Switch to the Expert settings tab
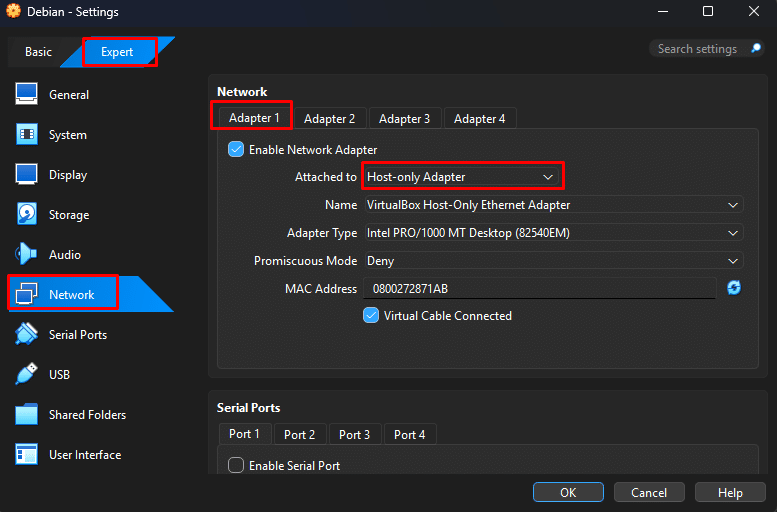 [x=117, y=52]
